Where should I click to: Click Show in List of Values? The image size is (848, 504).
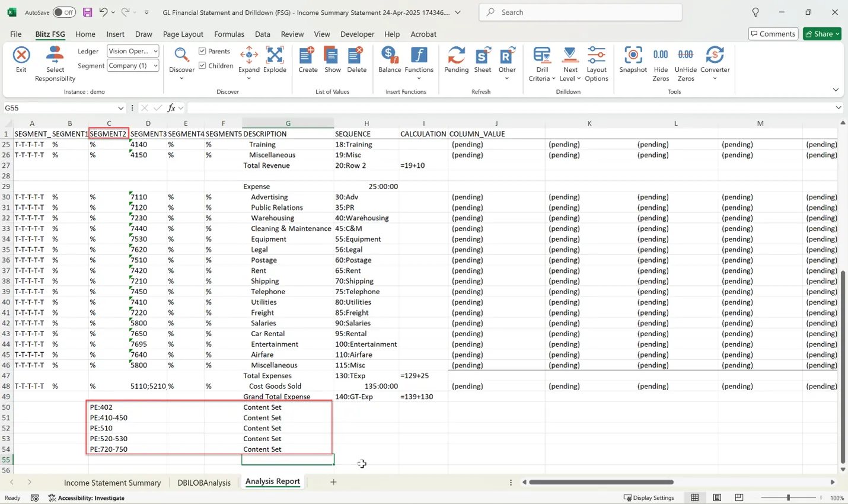coord(333,59)
